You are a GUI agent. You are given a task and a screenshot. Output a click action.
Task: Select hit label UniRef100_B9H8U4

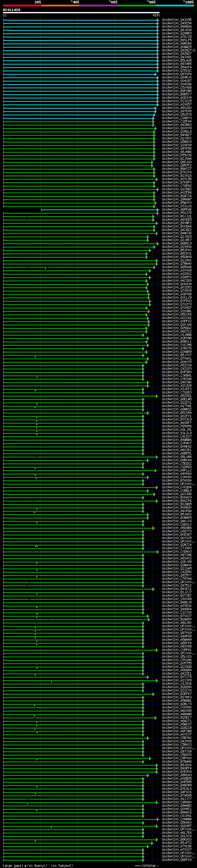pyautogui.click(x=177, y=26)
